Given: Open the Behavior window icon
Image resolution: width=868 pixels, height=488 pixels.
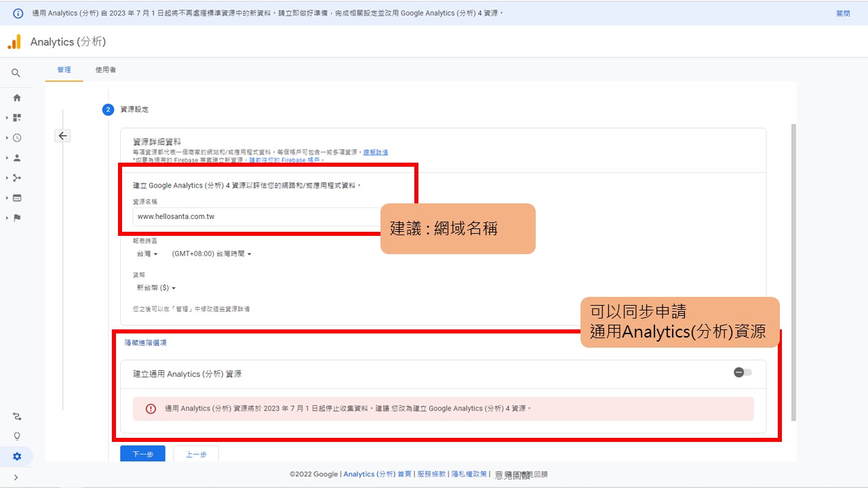Looking at the screenshot, I should (17, 198).
